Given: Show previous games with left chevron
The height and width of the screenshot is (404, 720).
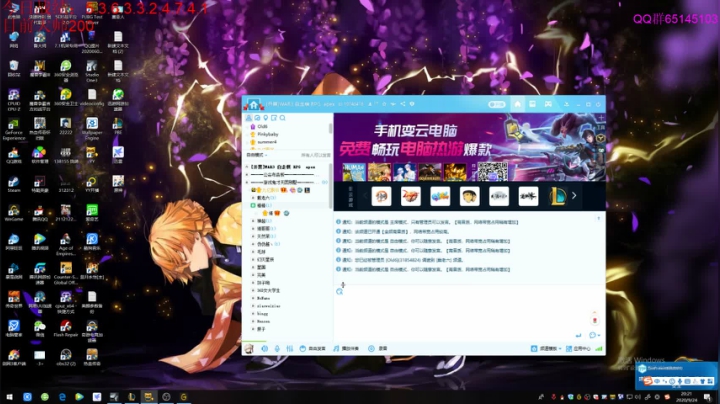Looking at the screenshot, I should coord(366,196).
